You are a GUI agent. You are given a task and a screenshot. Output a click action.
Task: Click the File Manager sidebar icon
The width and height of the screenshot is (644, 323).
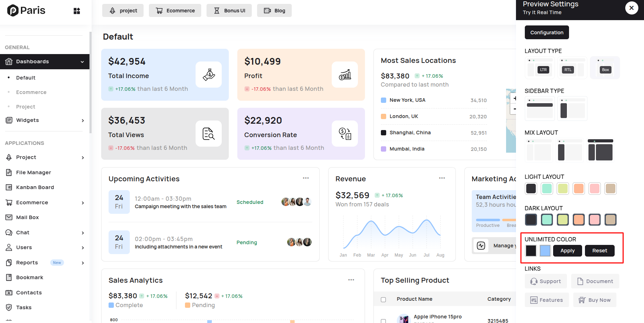point(9,172)
